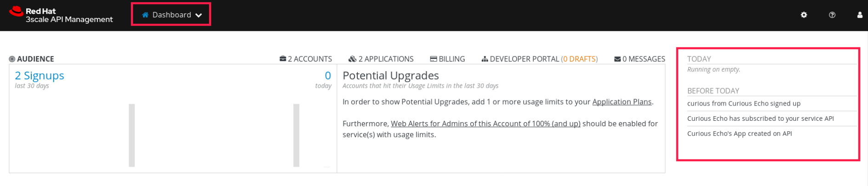Click the 0 DRAFTS link
868x186 pixels.
pos(579,59)
